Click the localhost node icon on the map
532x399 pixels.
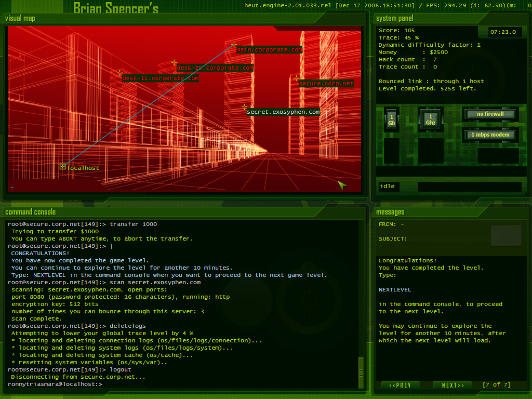point(63,166)
